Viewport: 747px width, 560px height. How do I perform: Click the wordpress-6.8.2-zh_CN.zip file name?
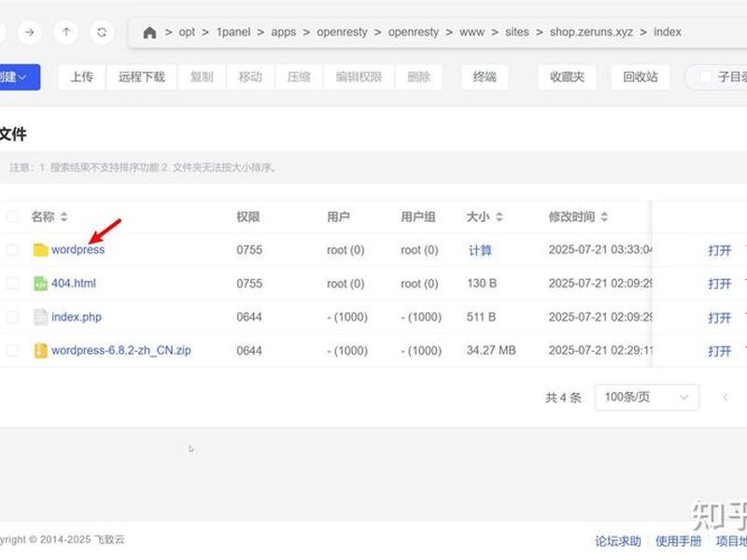[x=121, y=351]
